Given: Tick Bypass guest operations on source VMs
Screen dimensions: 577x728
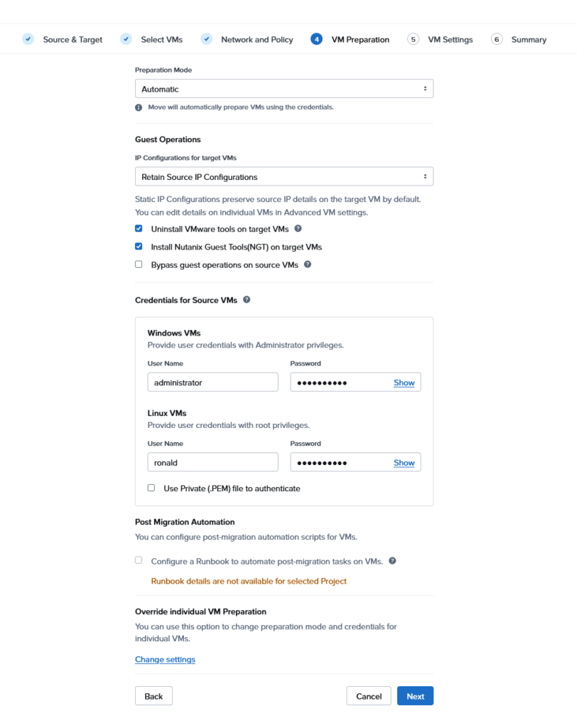Looking at the screenshot, I should click(x=139, y=264).
